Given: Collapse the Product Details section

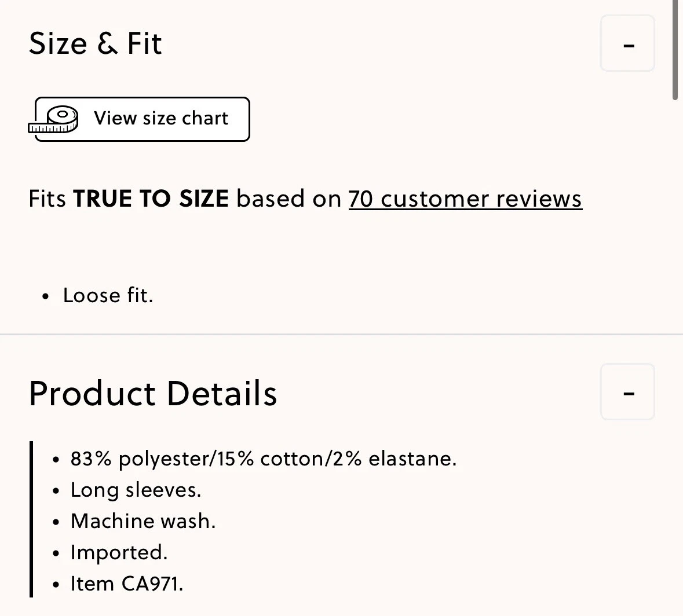Looking at the screenshot, I should click(628, 392).
